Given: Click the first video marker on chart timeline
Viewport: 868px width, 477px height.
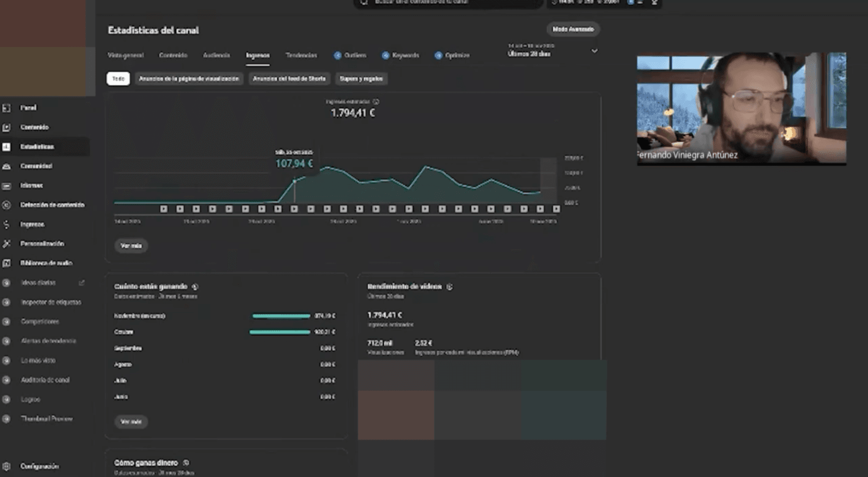Looking at the screenshot, I should click(x=163, y=209).
